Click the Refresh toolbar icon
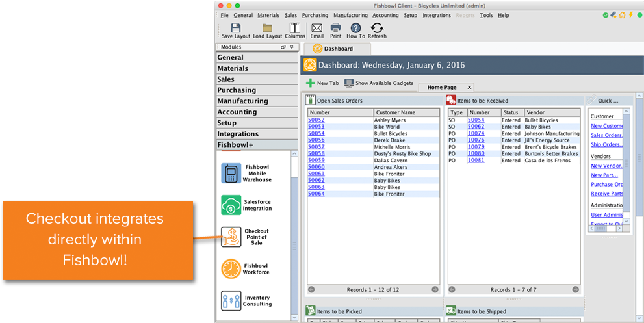 [x=377, y=27]
